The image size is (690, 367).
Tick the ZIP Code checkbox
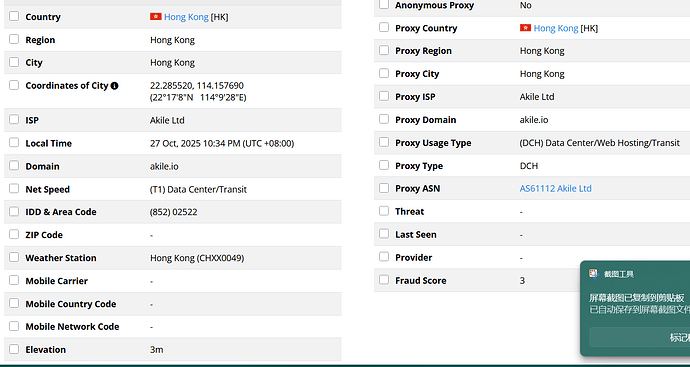click(x=14, y=234)
